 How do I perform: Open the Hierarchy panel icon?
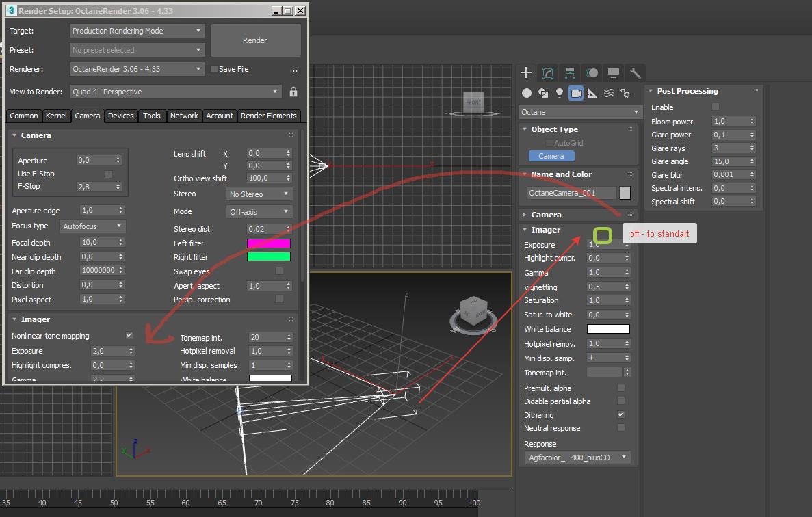pos(570,73)
